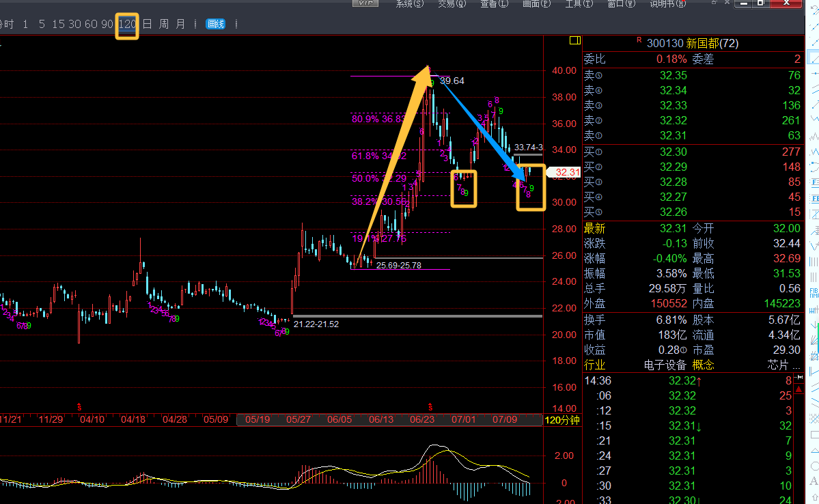Image resolution: width=819 pixels, height=504 pixels.
Task: Select the rectangle drawing tool
Action: (814, 434)
